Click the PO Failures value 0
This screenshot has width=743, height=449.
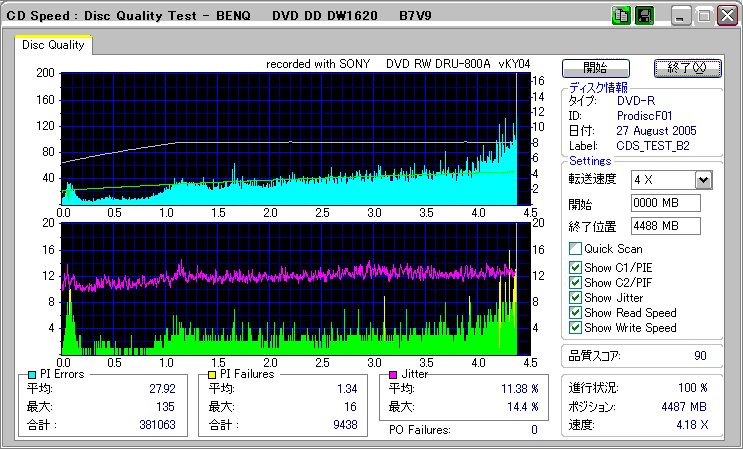(x=535, y=430)
